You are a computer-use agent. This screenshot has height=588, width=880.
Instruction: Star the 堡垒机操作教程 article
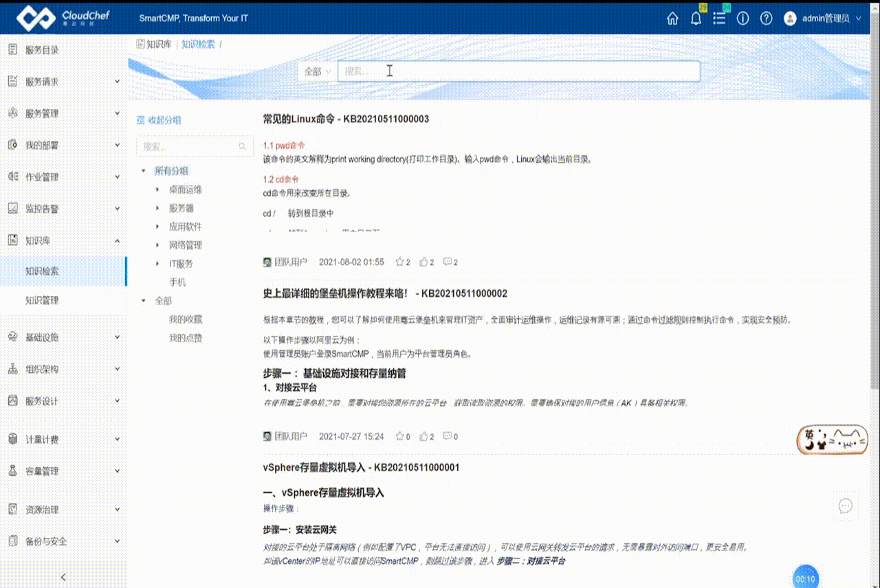click(399, 436)
